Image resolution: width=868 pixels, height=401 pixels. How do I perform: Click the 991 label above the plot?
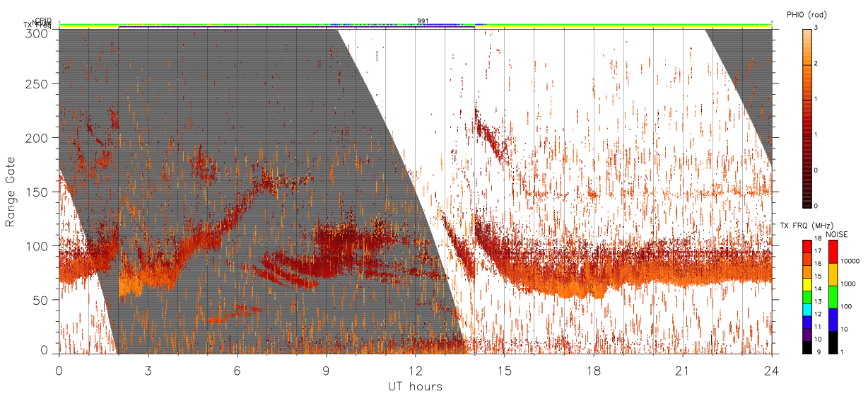[x=423, y=21]
